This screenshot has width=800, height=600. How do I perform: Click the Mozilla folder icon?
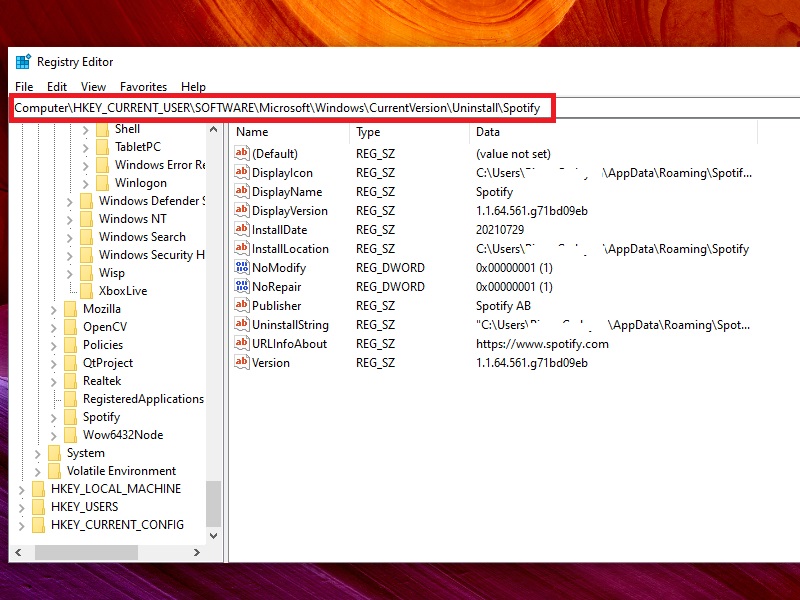70,309
